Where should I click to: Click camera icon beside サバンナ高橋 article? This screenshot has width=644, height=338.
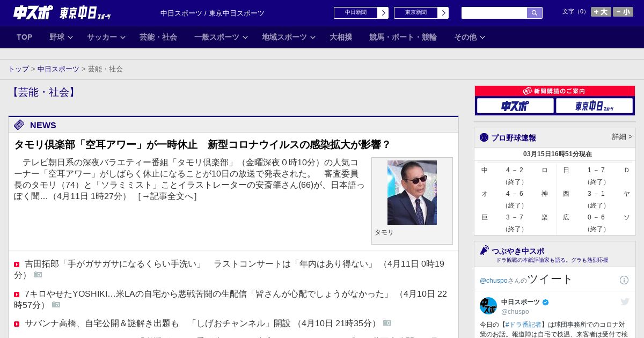pyautogui.click(x=387, y=323)
